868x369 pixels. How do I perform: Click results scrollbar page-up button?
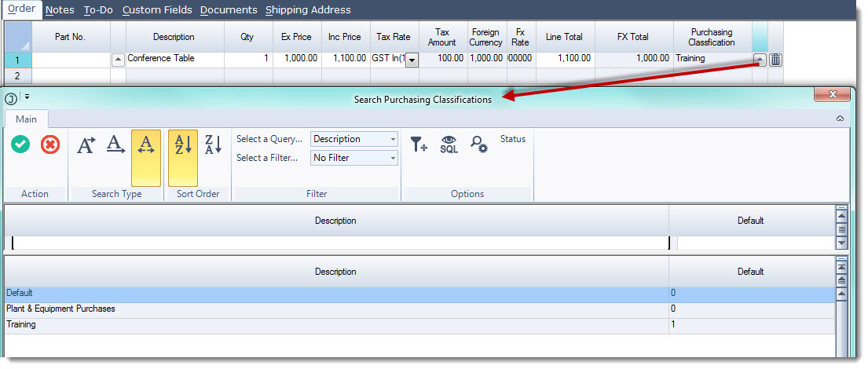(x=842, y=280)
